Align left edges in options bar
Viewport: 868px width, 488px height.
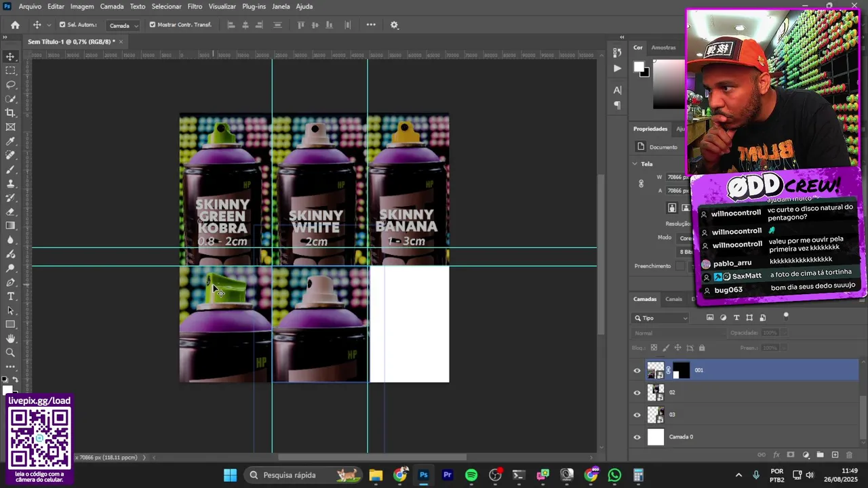click(x=231, y=25)
